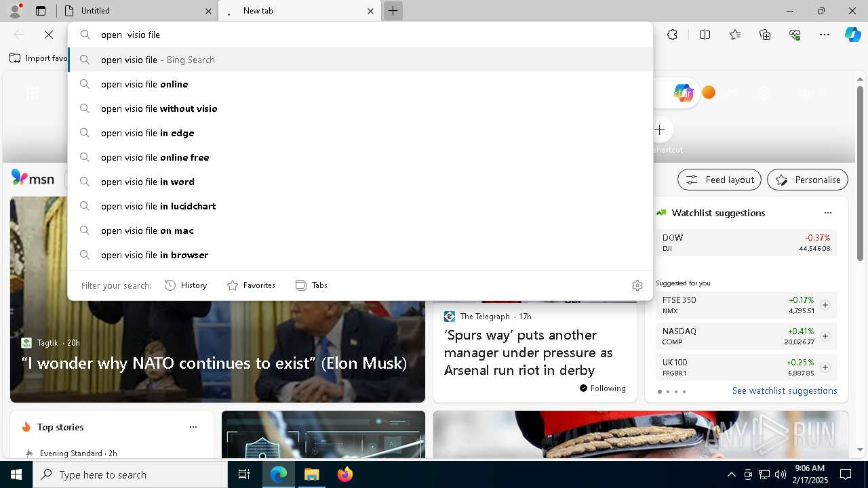Open the Favorites star icon in toolbar
The height and width of the screenshot is (488, 868).
[x=735, y=35]
